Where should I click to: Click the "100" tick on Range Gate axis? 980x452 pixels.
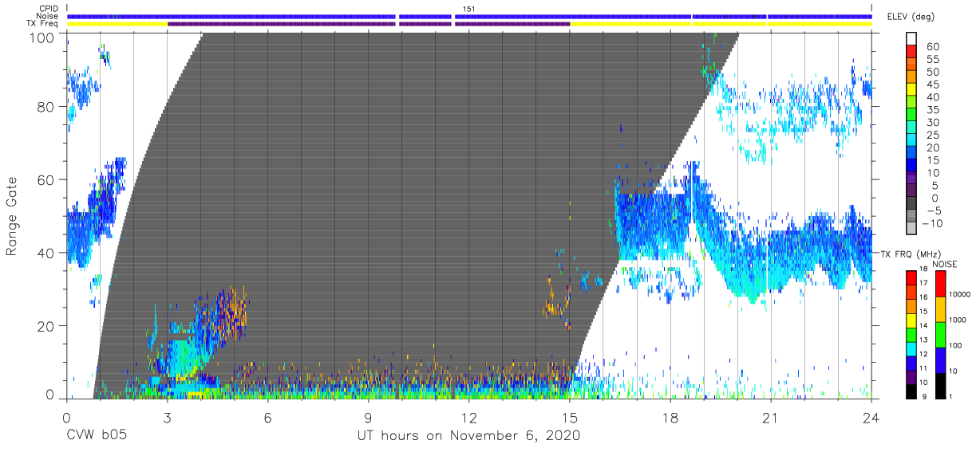point(41,38)
